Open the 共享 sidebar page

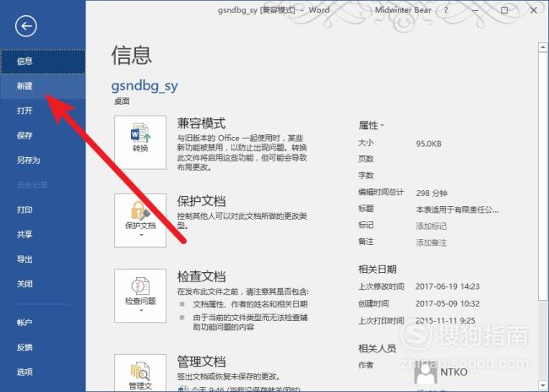43,234
